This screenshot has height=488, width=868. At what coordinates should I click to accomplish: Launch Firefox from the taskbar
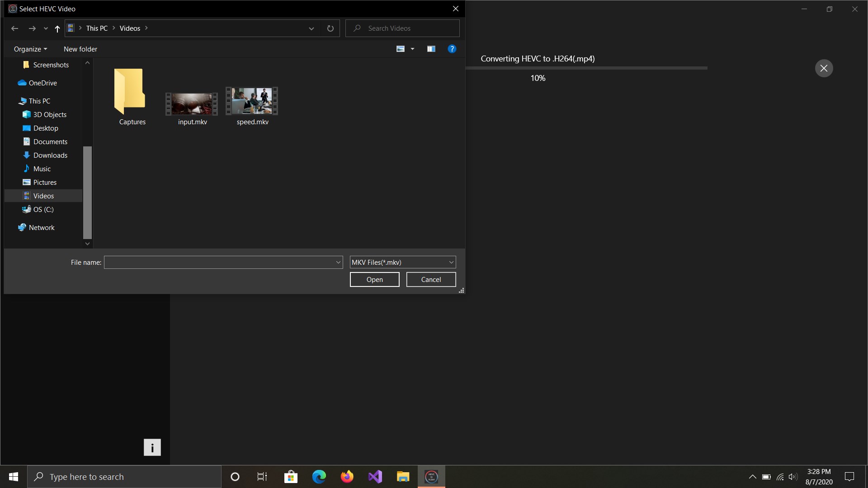tap(347, 477)
